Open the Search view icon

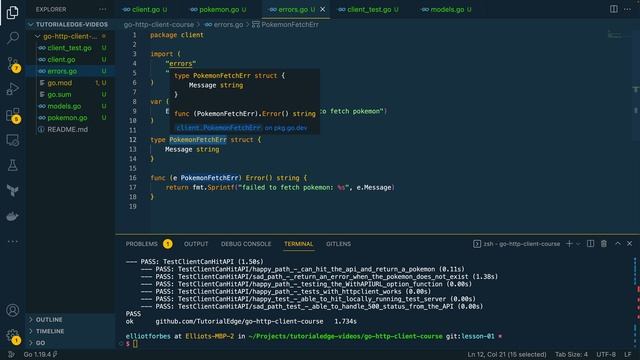pos(12,38)
